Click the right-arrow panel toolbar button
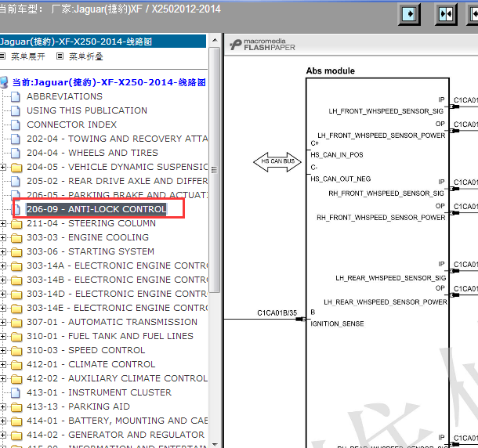478x448 pixels. pos(409,14)
